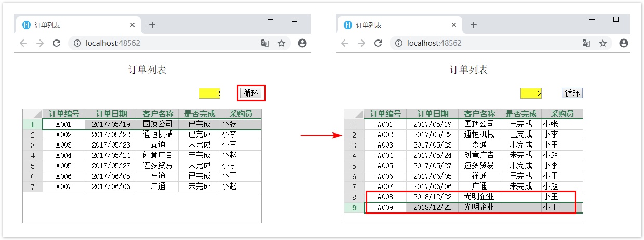Click translate icon in left browser window
Viewport: 644px width, 240px height.
pos(265,43)
